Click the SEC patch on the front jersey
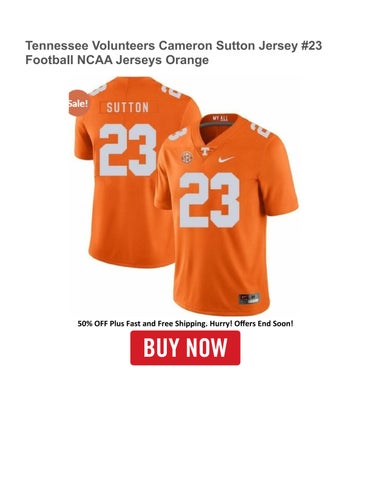The height and width of the screenshot is (480, 371). (x=187, y=157)
